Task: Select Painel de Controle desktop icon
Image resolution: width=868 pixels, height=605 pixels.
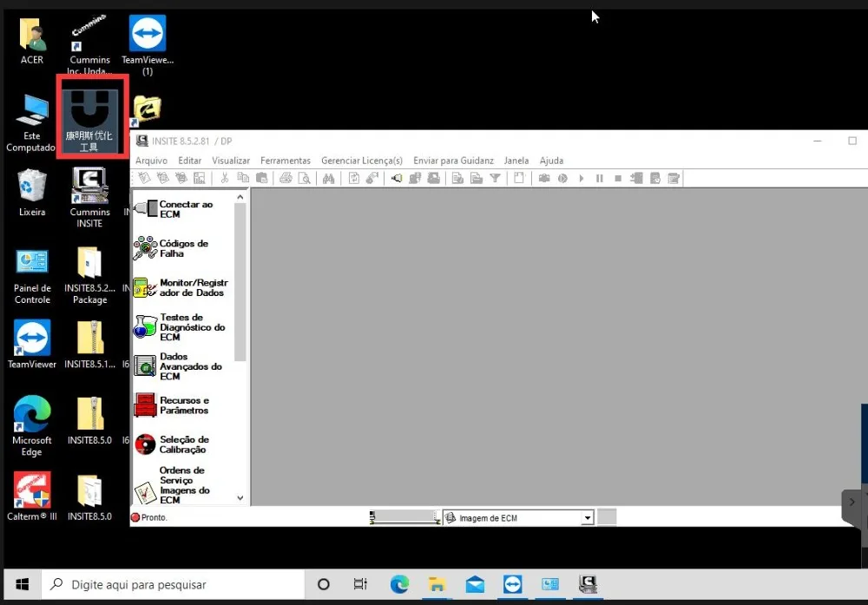Action: click(32, 276)
